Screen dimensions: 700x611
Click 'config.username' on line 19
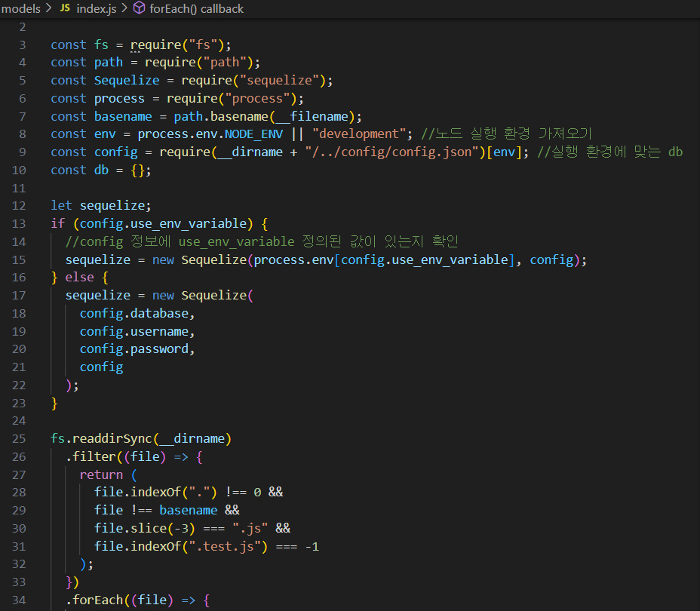(x=134, y=332)
